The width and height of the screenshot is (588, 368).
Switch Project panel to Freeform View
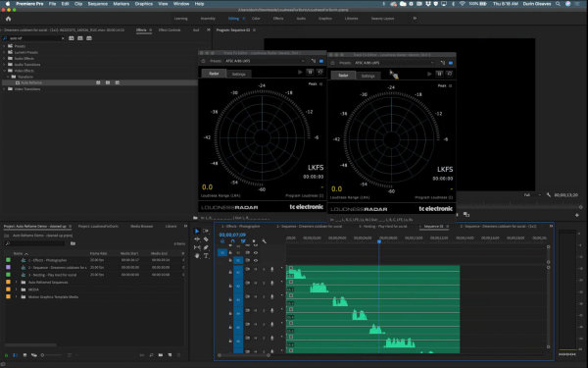tap(33, 355)
